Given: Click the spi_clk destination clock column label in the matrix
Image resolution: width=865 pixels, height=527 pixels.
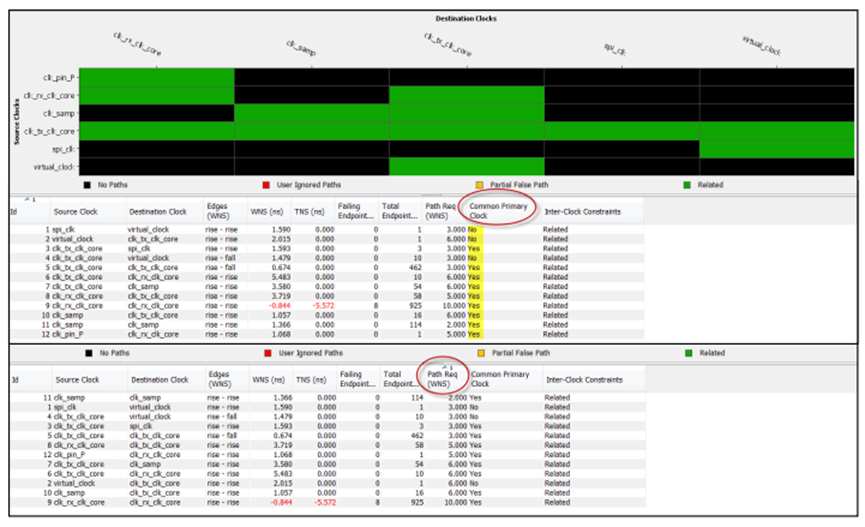Looking at the screenshot, I should coord(615,49).
